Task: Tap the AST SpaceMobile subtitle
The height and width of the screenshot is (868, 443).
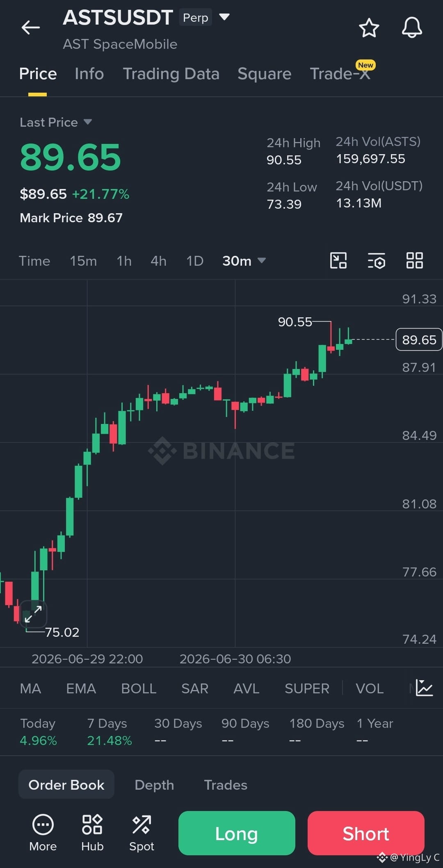Action: tap(120, 44)
